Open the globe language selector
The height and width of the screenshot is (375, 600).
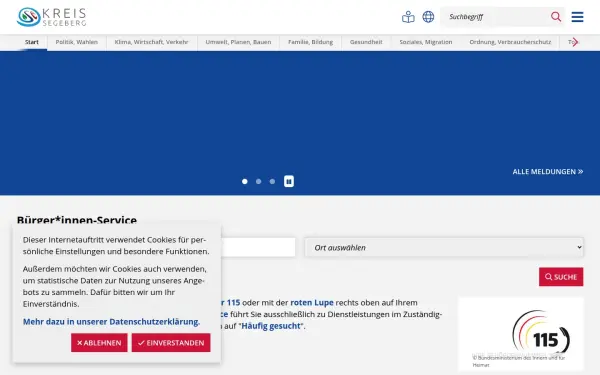pyautogui.click(x=428, y=17)
